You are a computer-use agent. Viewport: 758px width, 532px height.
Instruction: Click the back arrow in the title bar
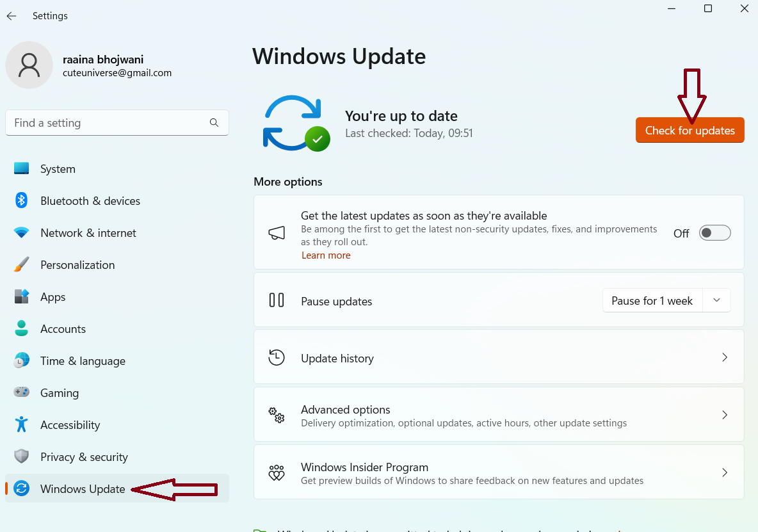(12, 16)
